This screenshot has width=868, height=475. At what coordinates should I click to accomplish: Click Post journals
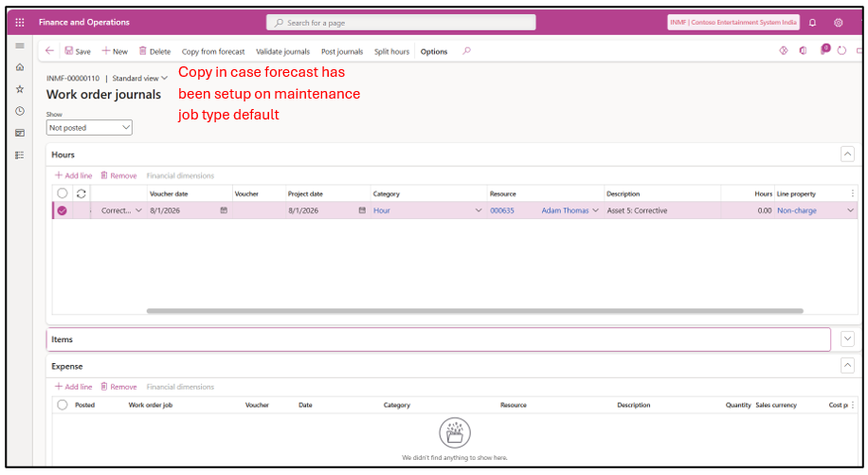coord(342,51)
